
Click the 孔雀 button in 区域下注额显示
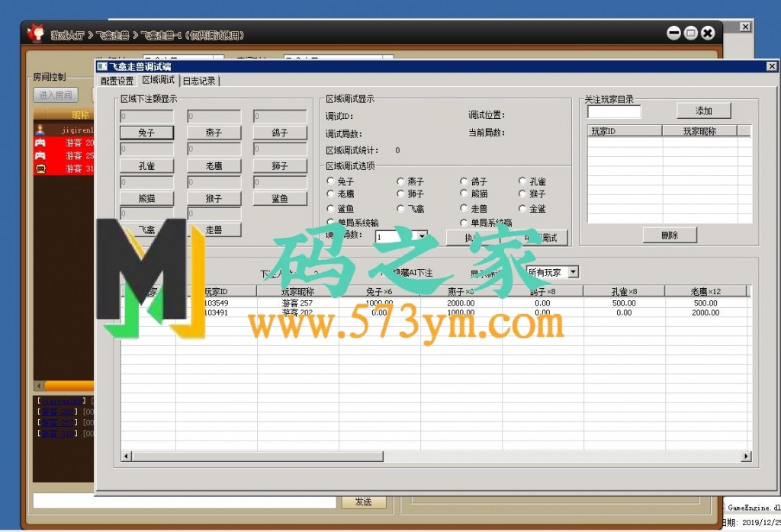point(146,165)
